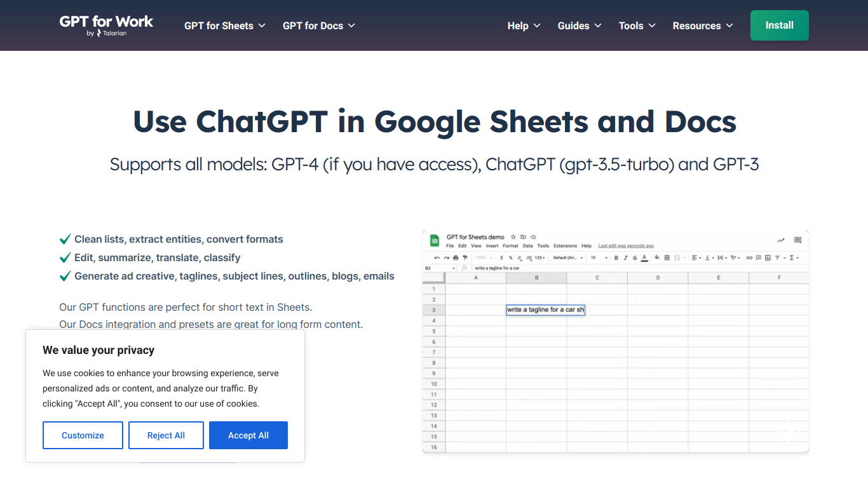Screen dimensions: 868x488
Task: Expand the GPT for Sheets navigation menu
Action: pyautogui.click(x=225, y=25)
